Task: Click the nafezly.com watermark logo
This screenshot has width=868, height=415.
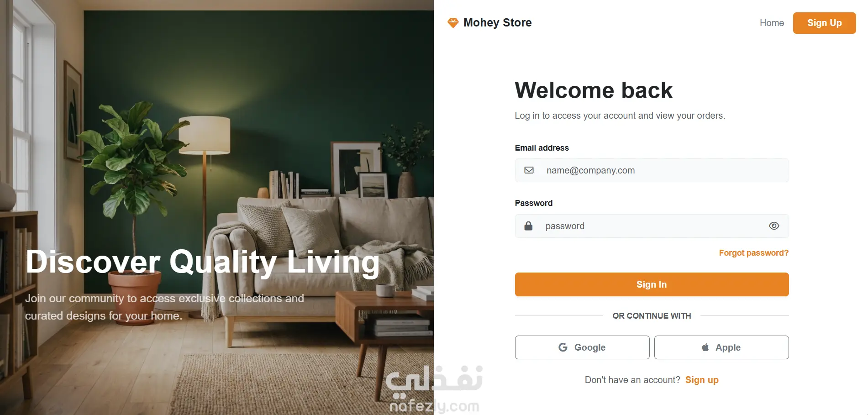Action: (434, 389)
